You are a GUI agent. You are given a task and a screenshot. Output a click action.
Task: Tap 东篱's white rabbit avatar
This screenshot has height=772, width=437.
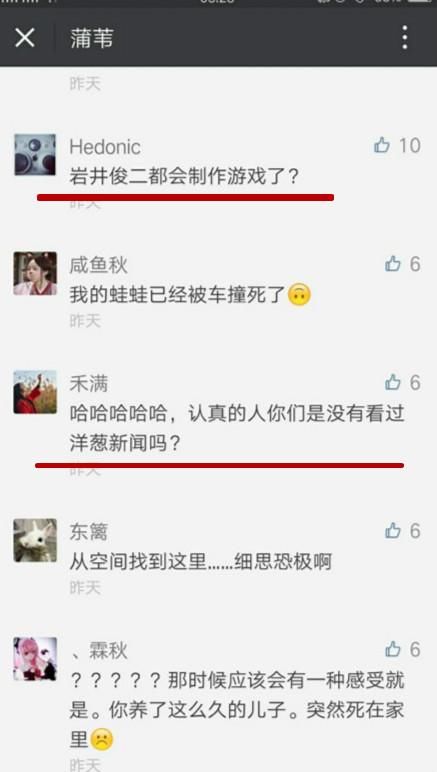(35, 540)
